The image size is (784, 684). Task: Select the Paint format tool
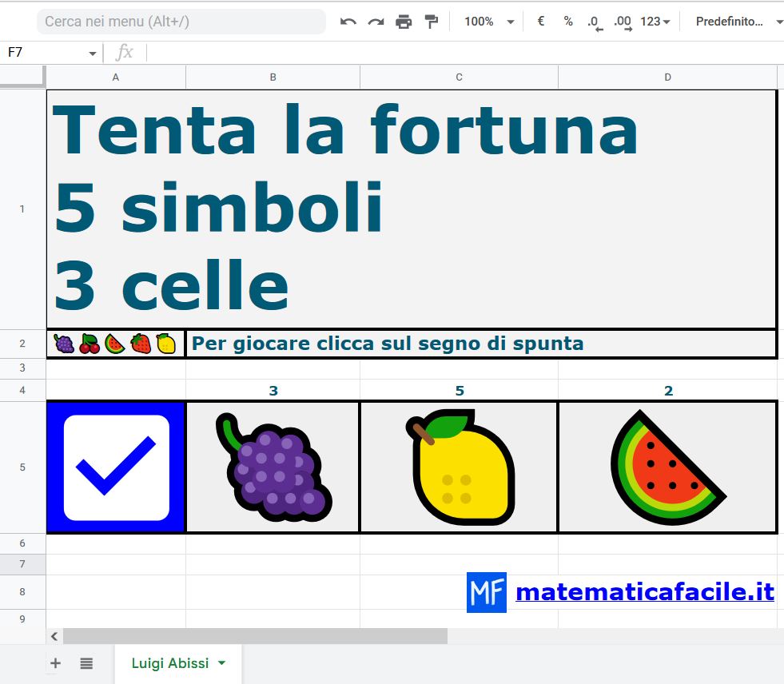432,22
